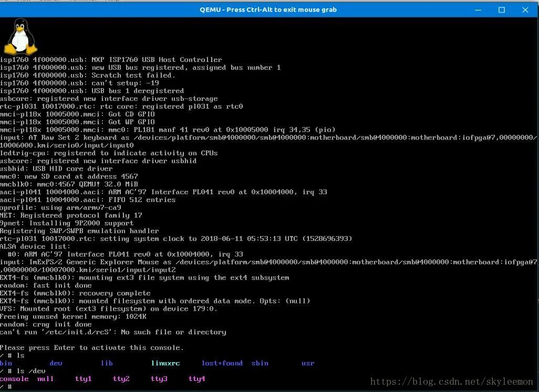The height and width of the screenshot is (392, 539).
Task: Click the dev directory label
Action: (x=55, y=363)
